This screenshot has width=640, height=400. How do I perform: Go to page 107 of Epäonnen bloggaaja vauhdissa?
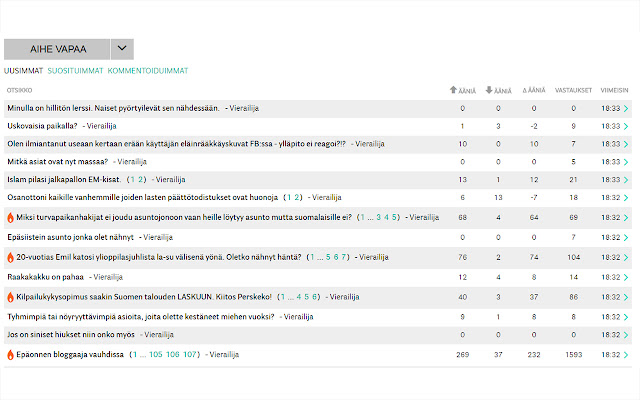[191, 354]
